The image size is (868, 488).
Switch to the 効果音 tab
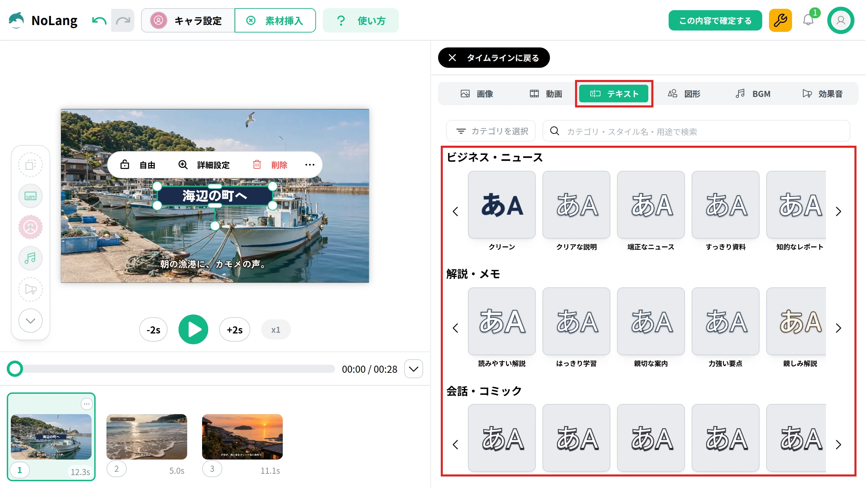click(823, 94)
